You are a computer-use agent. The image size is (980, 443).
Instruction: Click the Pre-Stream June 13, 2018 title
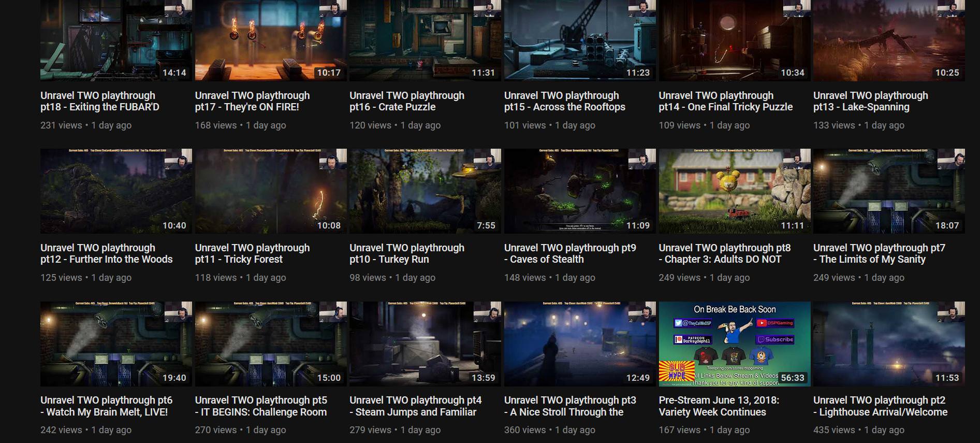(x=719, y=406)
